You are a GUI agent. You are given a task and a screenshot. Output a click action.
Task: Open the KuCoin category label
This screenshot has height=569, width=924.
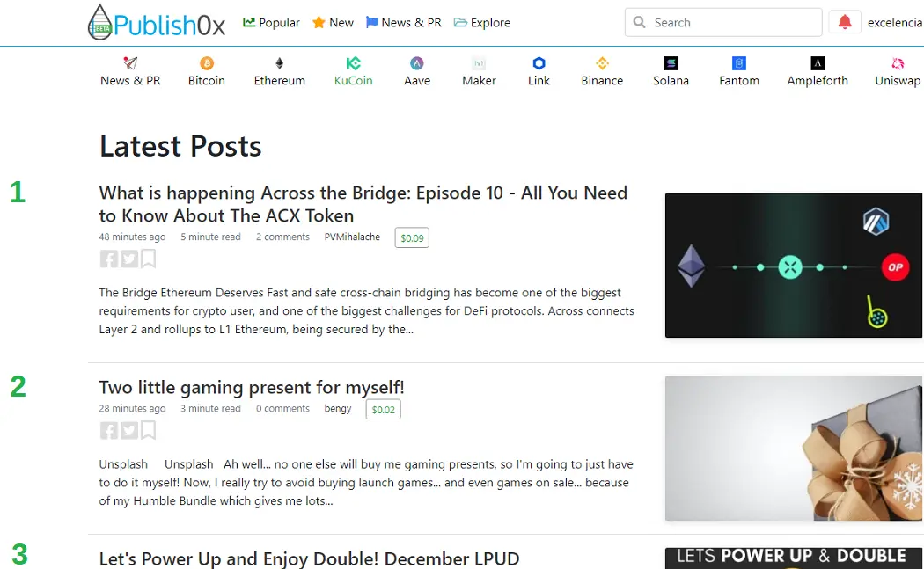(353, 81)
